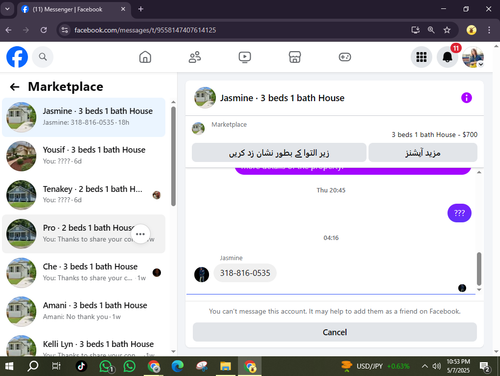The width and height of the screenshot is (500, 376).
Task: Open File Explorer from the taskbar
Action: point(225,366)
